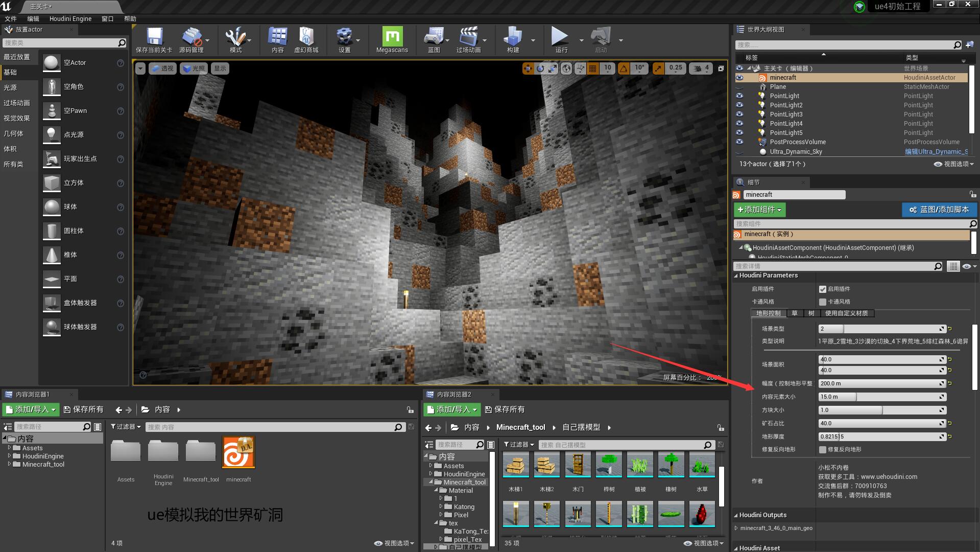Click the 搜索类 search field
This screenshot has width=980, height=552.
(64, 43)
